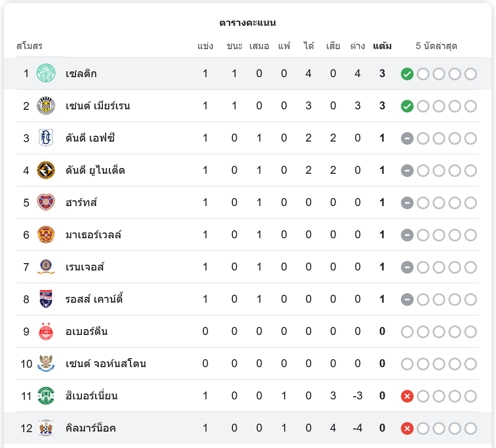The height and width of the screenshot is (448, 496).
Task: Click the ตารางคะแนน table title
Action: [248, 23]
